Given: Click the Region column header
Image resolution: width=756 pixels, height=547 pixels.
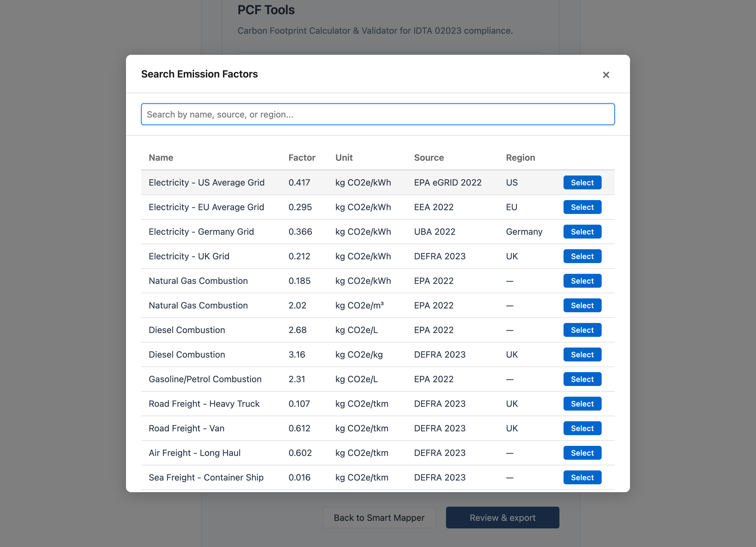Looking at the screenshot, I should tap(520, 157).
